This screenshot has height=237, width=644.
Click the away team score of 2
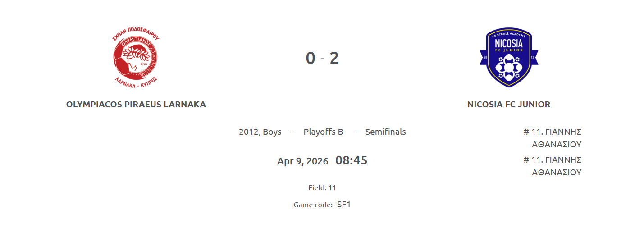[x=334, y=59]
